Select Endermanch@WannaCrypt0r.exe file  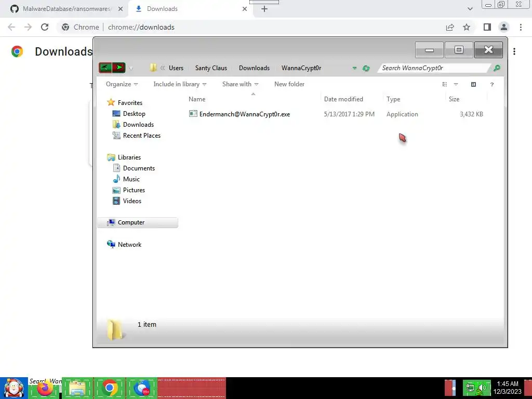(245, 114)
